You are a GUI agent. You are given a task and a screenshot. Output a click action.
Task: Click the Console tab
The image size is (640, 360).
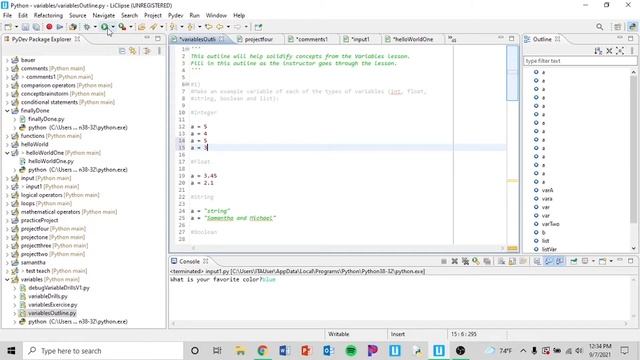(189, 261)
